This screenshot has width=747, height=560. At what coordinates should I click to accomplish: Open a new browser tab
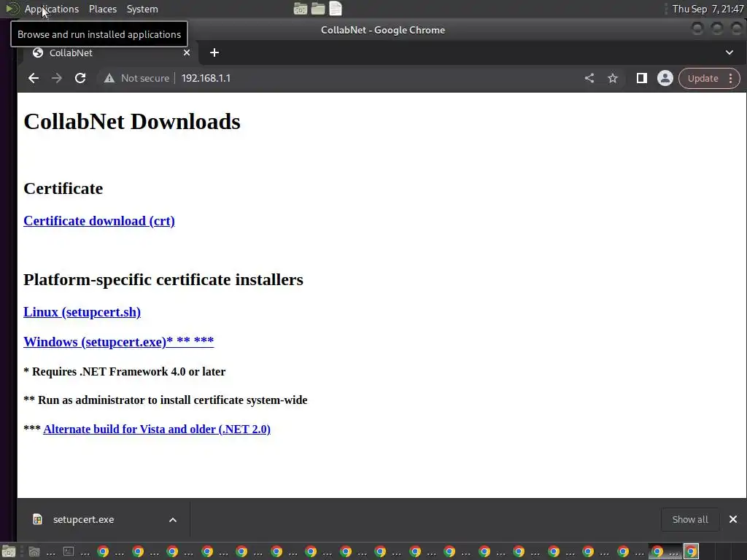pos(214,52)
